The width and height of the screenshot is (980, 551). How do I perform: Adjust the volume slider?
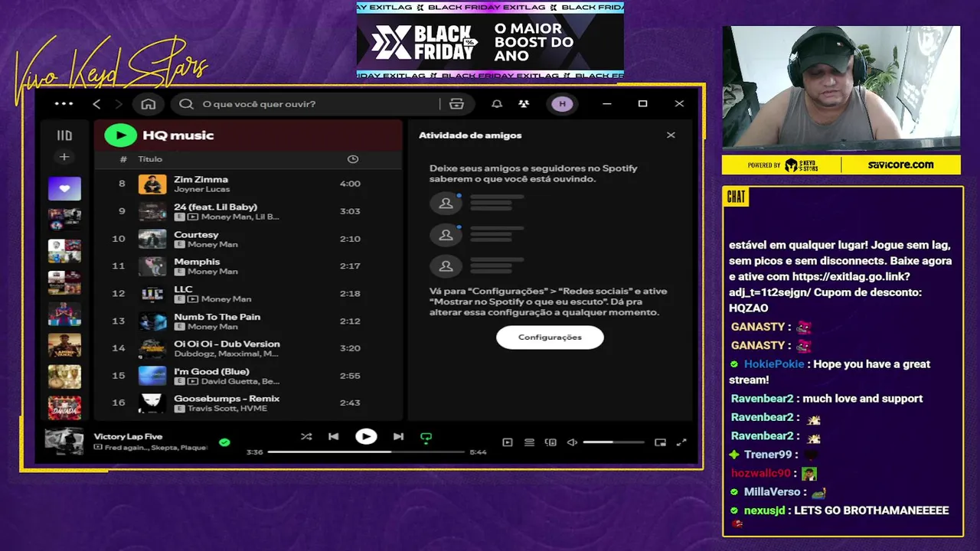(x=613, y=442)
